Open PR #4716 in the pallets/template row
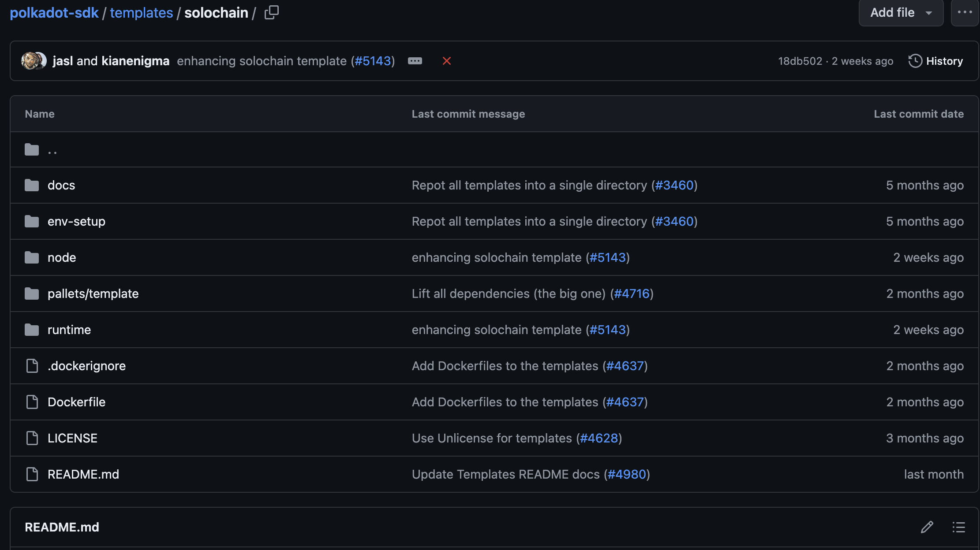 [632, 294]
